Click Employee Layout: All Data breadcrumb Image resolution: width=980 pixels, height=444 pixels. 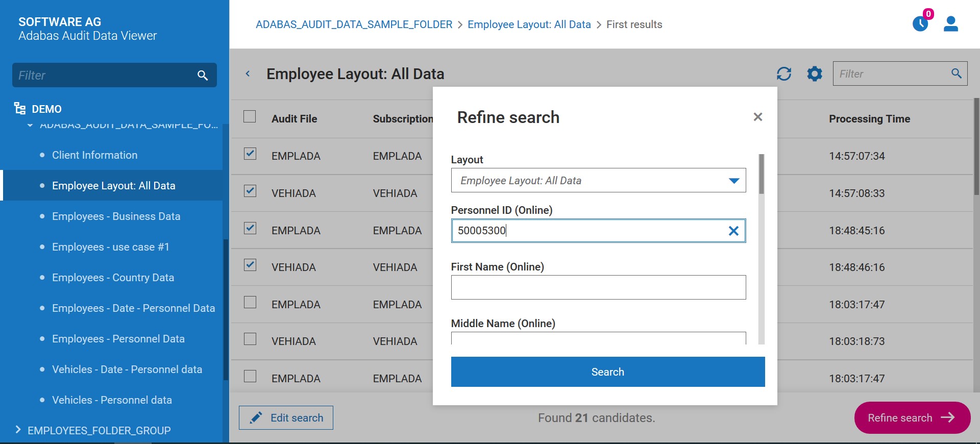click(529, 24)
